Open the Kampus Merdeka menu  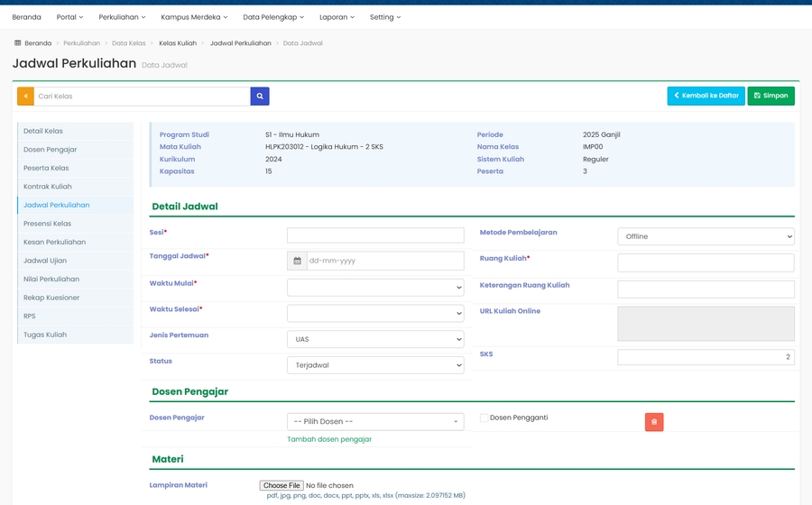(194, 17)
